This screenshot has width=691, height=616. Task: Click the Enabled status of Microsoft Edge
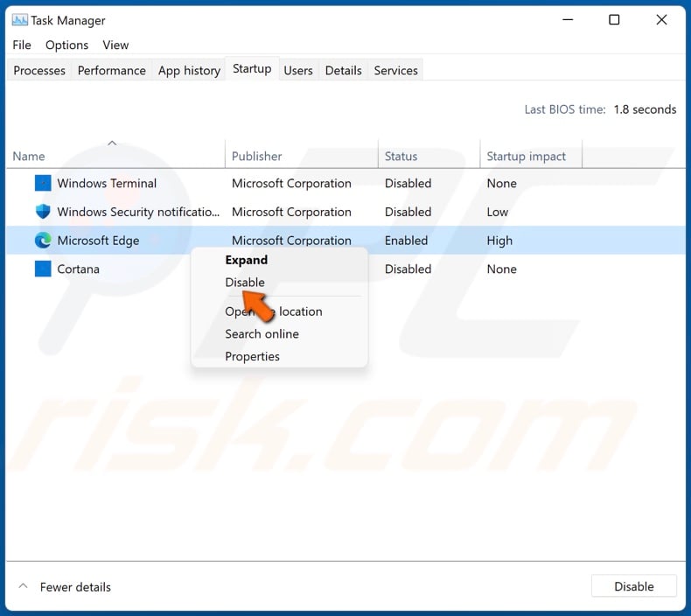(x=406, y=241)
